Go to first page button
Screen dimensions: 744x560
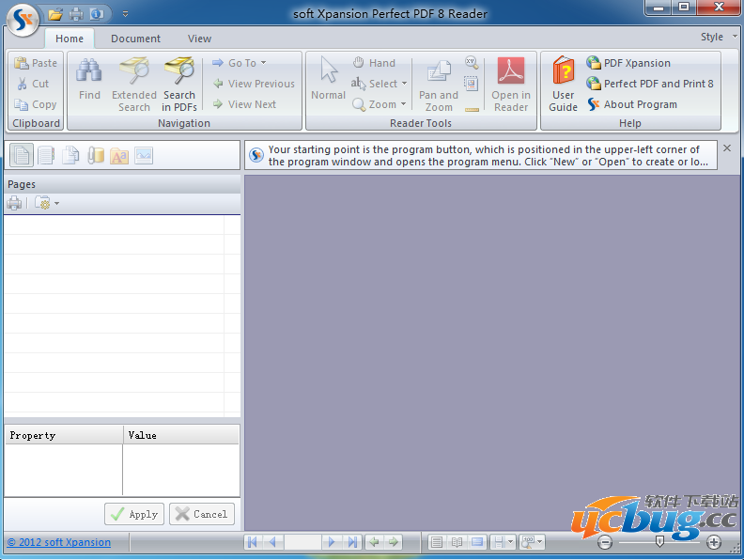(253, 542)
